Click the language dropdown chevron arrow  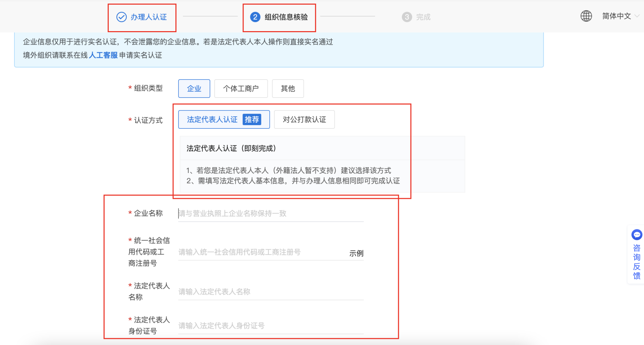point(637,16)
